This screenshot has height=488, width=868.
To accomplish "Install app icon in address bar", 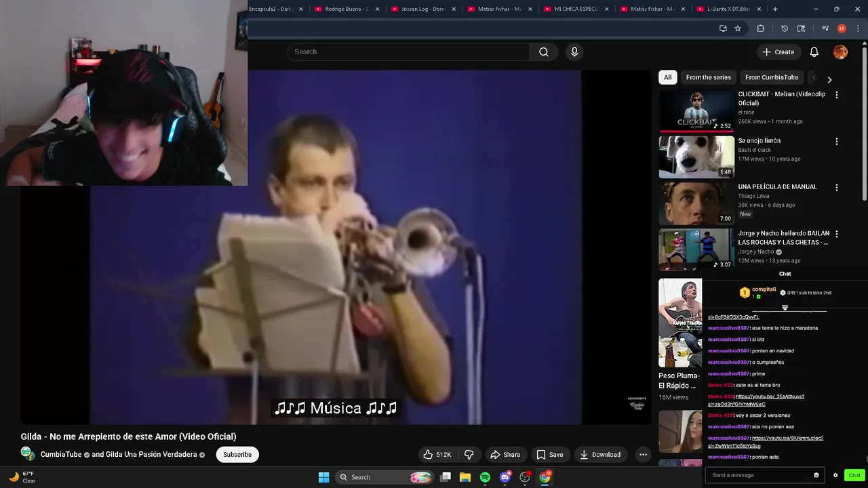I will click(x=723, y=28).
